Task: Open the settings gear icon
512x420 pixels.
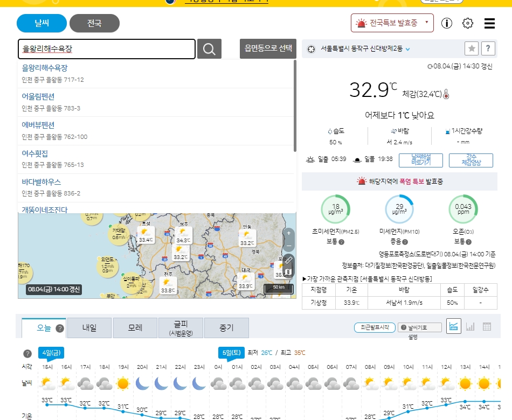Action: 467,23
